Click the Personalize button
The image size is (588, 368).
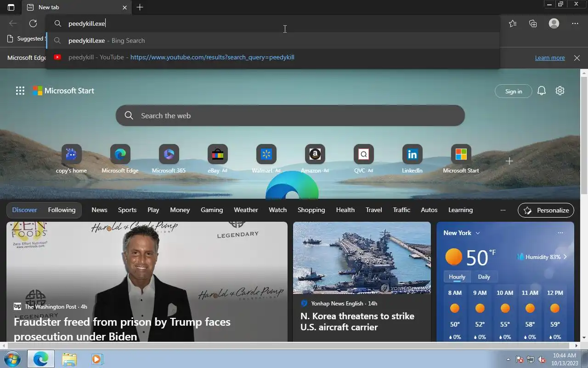coord(546,210)
